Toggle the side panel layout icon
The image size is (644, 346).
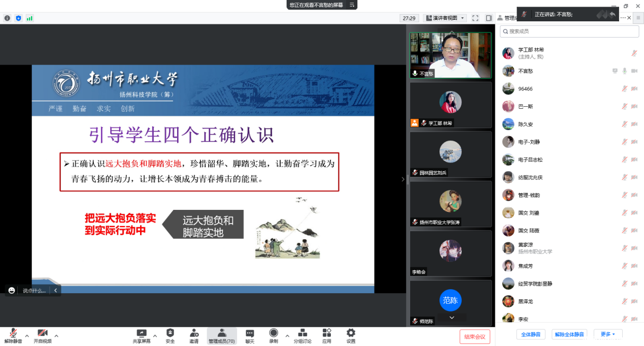click(489, 18)
